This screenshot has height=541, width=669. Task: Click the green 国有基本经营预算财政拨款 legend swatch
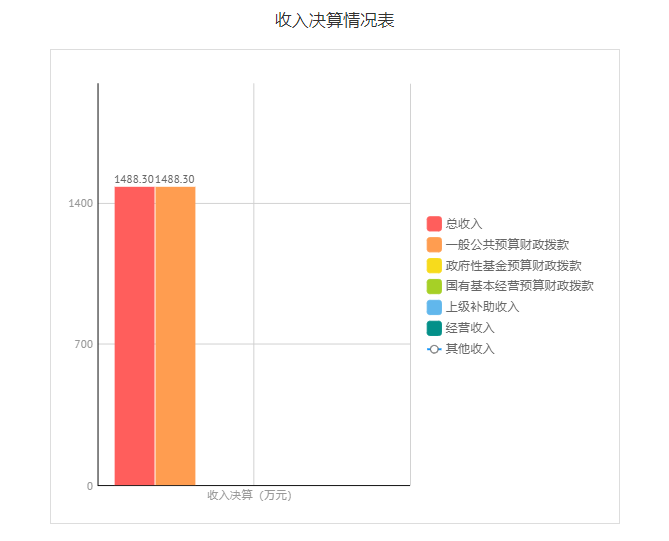click(x=434, y=286)
